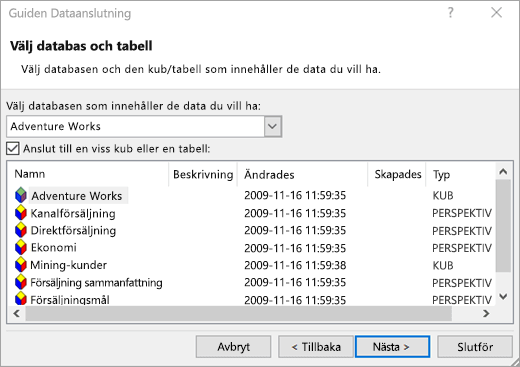520x367 pixels.
Task: Click the vertical scrollbar thumb
Action: pyautogui.click(x=503, y=226)
